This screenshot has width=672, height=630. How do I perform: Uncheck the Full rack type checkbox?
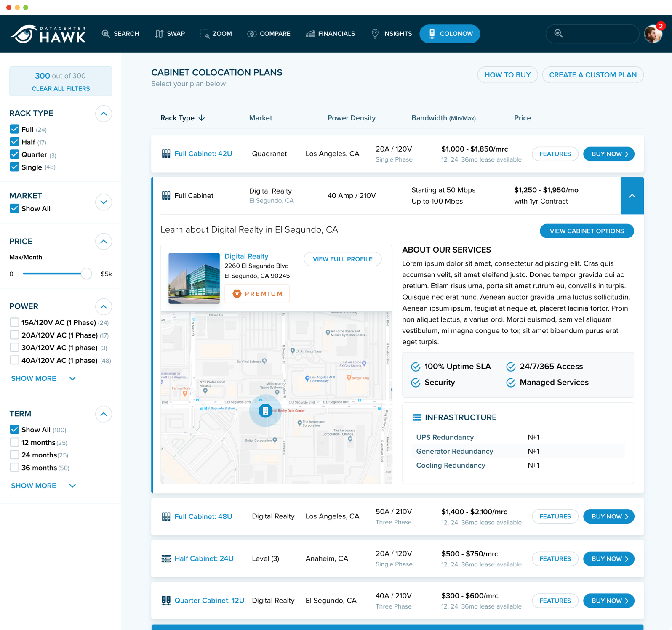pyautogui.click(x=14, y=129)
